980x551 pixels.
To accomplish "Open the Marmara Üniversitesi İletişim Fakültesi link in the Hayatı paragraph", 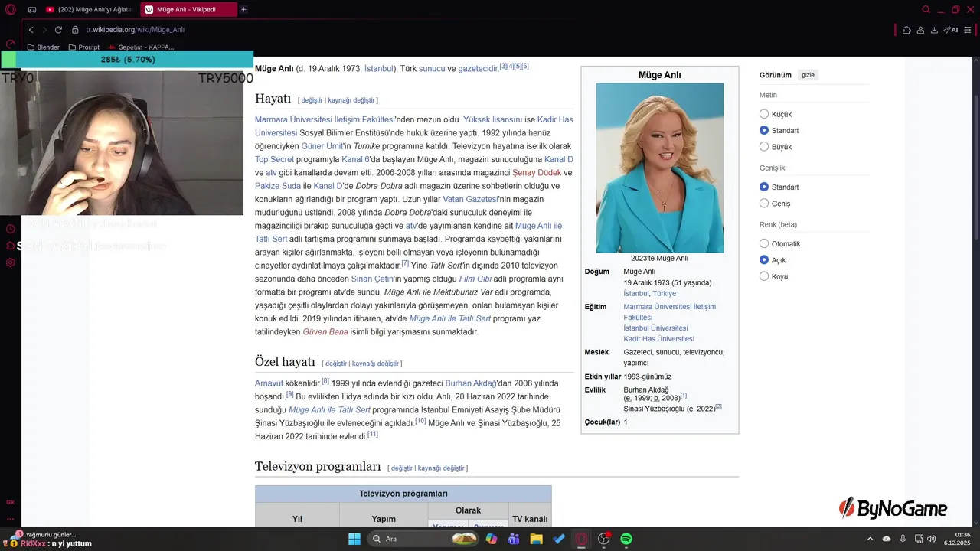I will click(325, 119).
